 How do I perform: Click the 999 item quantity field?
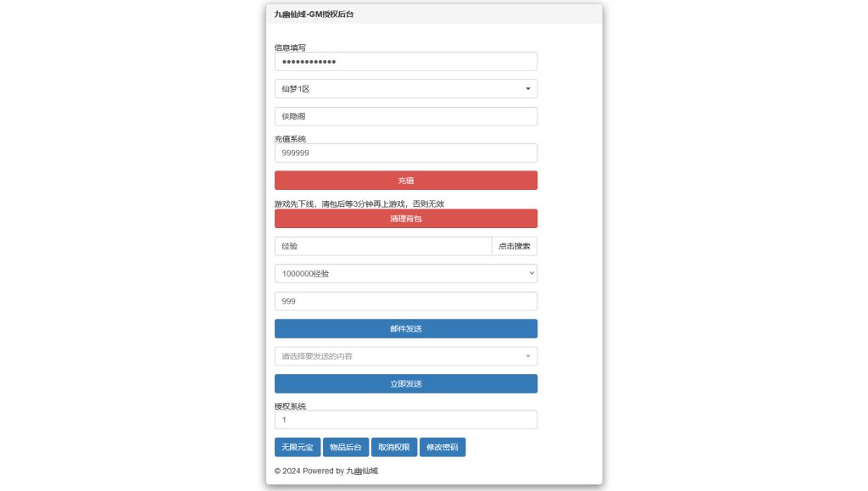click(x=405, y=301)
